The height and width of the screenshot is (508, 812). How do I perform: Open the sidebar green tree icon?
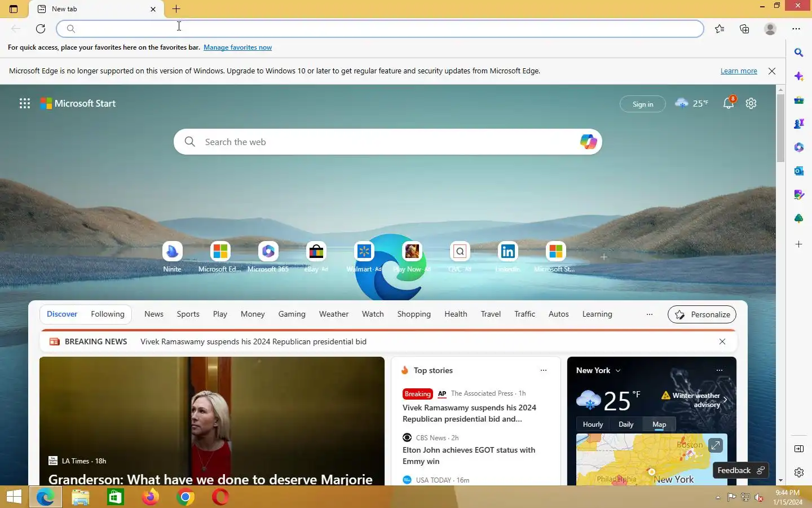799,218
